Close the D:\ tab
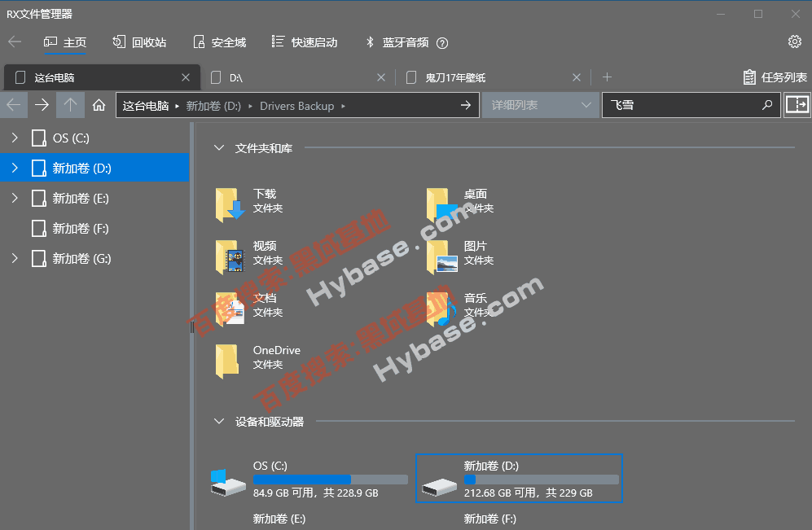812x530 pixels. (381, 77)
